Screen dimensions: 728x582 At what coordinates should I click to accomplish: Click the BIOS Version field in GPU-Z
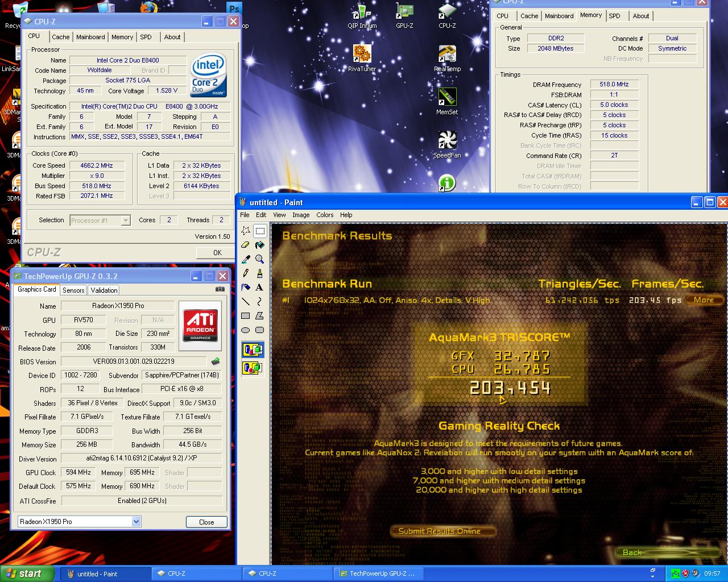(134, 361)
